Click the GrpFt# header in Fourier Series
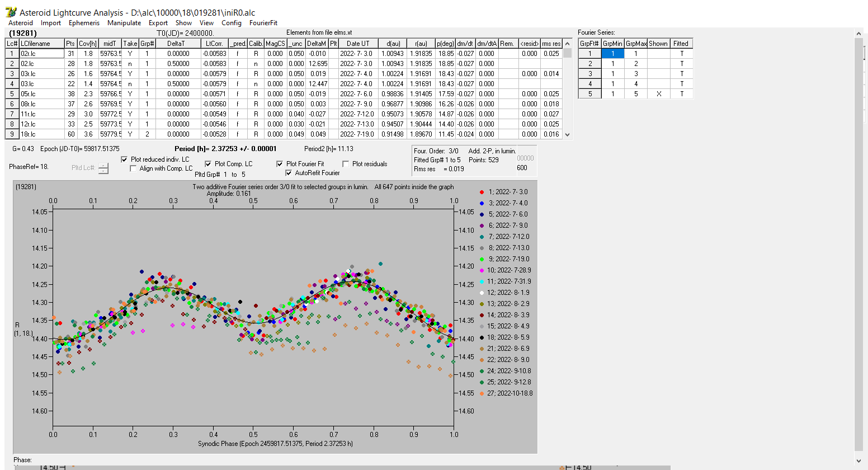The image size is (868, 470). 589,44
